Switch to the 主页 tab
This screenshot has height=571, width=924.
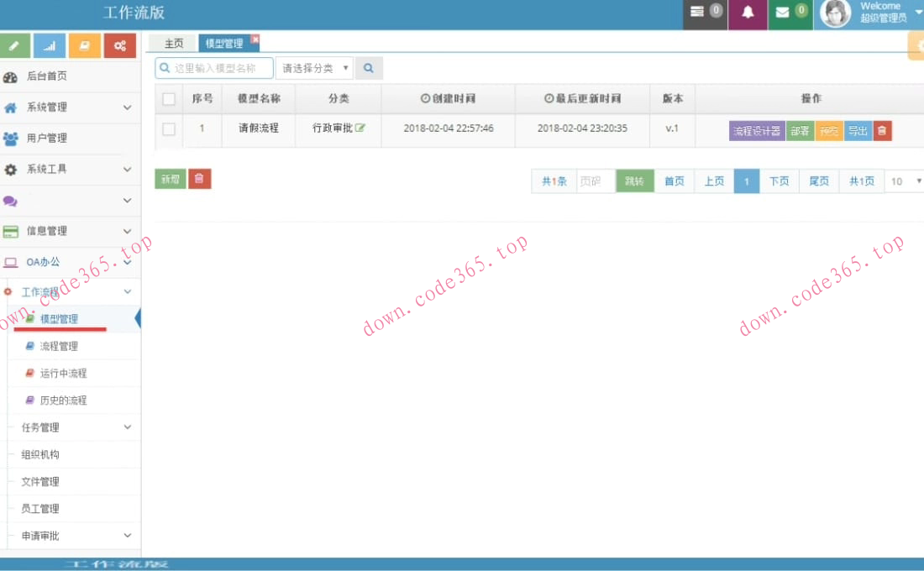pyautogui.click(x=174, y=44)
